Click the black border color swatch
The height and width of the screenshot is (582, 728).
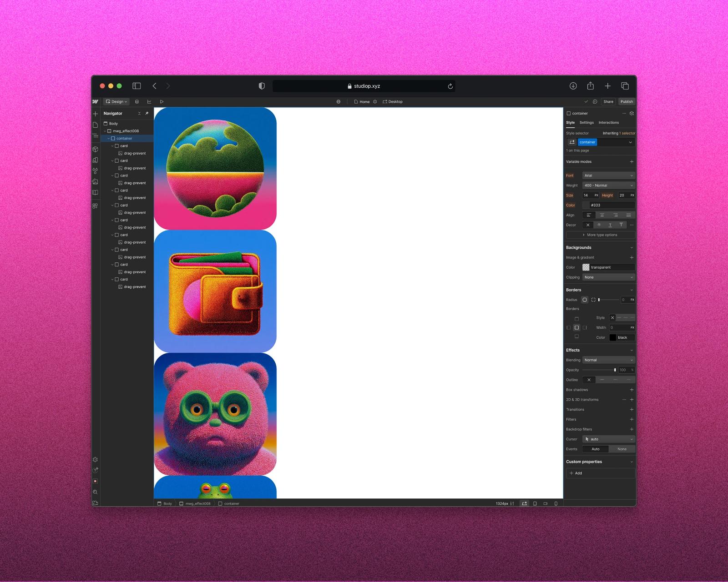click(613, 337)
